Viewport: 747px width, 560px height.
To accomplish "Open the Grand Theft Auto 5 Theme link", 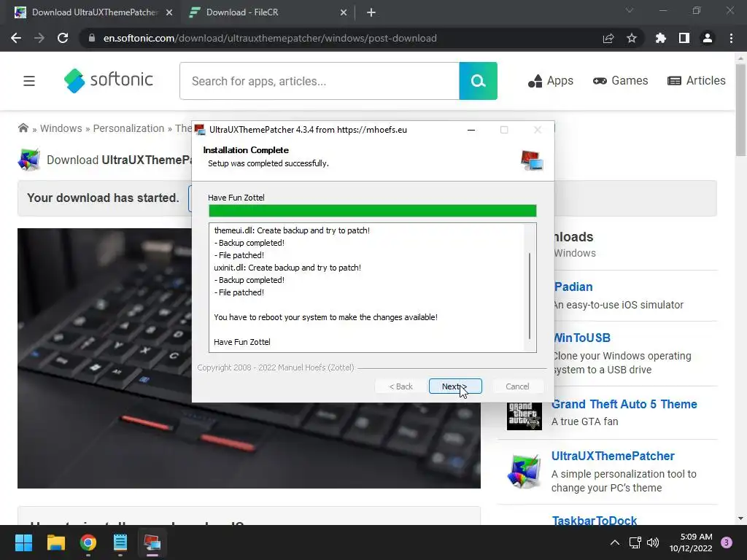I will point(624,404).
